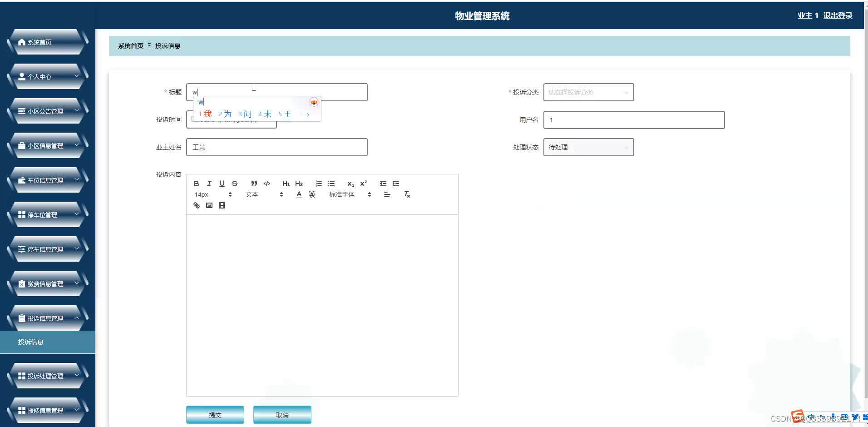Click 退出登录 to log out
The width and height of the screenshot is (868, 427).
pos(838,15)
